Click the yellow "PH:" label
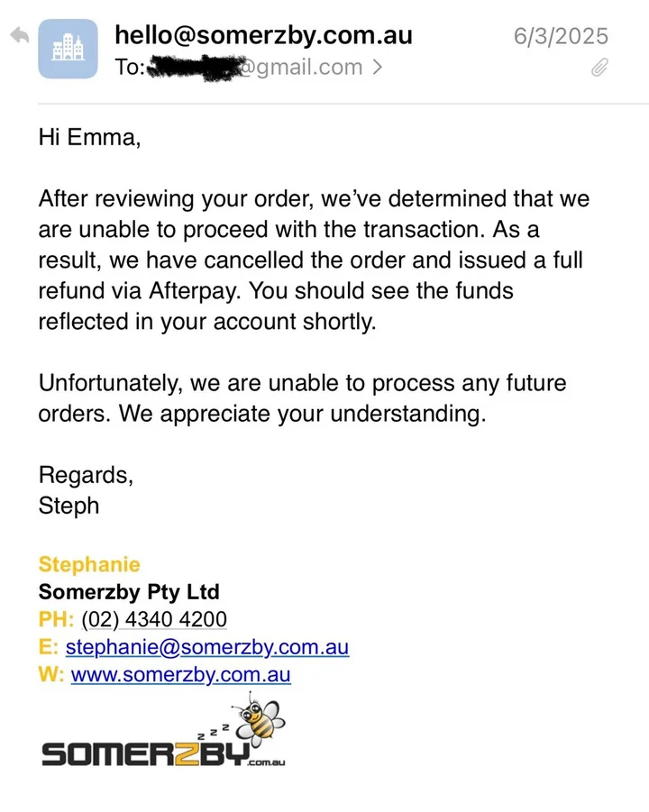649x812 pixels. (56, 620)
